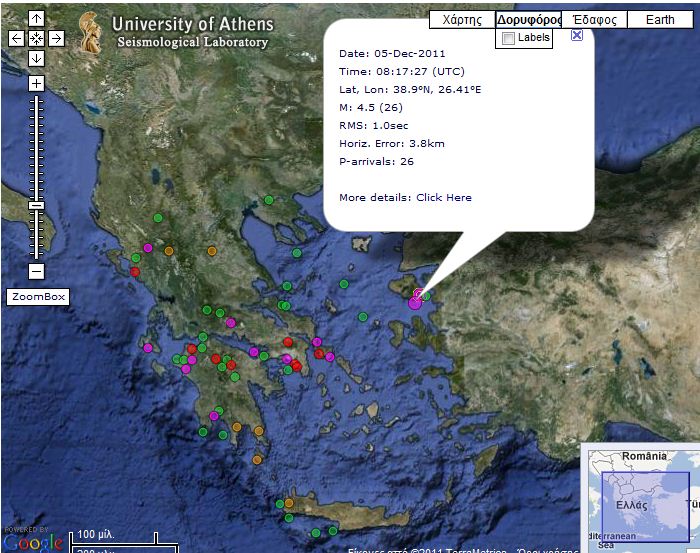Click the zoom slider handle

coord(36,205)
